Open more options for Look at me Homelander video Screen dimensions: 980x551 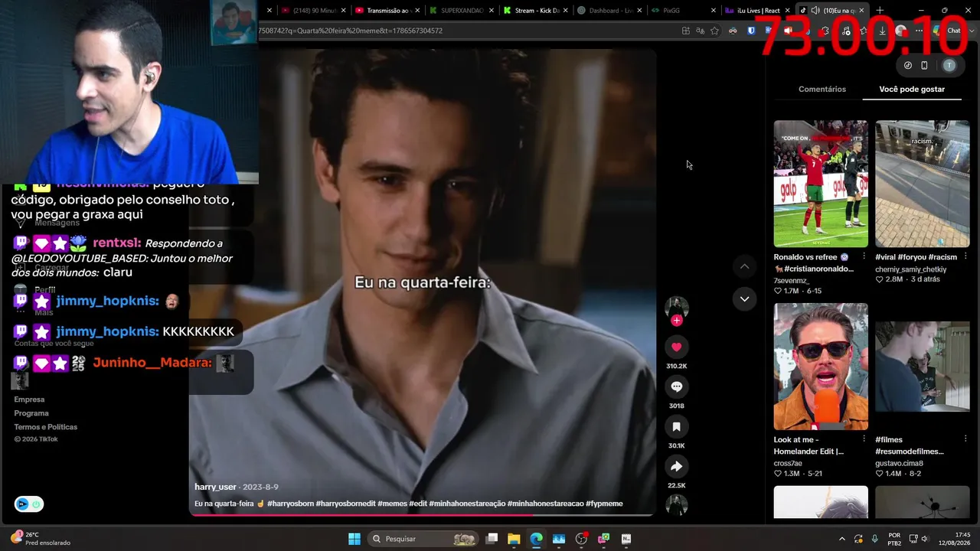click(864, 439)
